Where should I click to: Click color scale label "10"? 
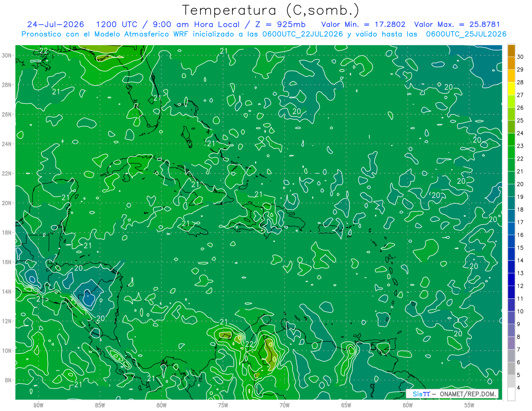pyautogui.click(x=520, y=312)
